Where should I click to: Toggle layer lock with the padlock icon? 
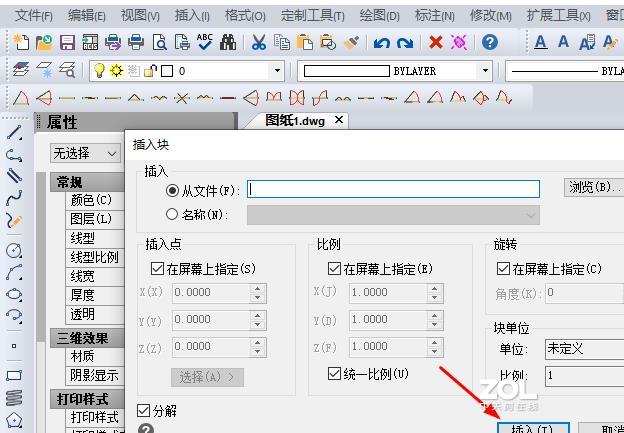[x=150, y=71]
